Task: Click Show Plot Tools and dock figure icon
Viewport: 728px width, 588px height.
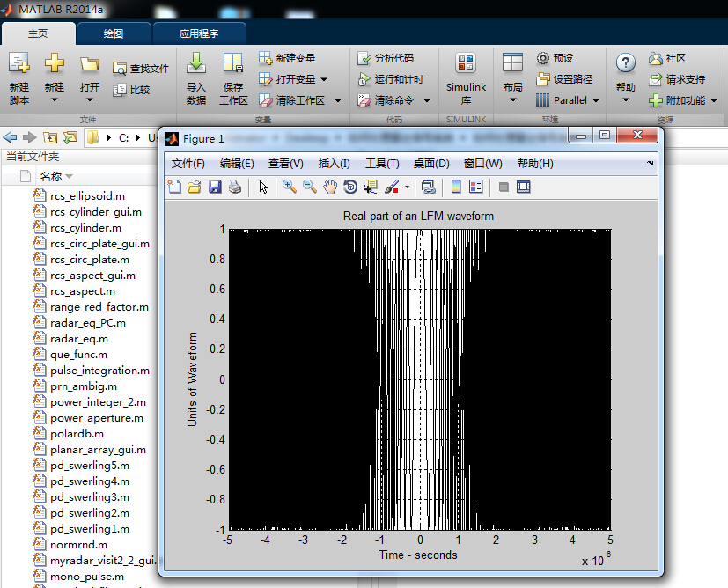Action: pyautogui.click(x=524, y=187)
